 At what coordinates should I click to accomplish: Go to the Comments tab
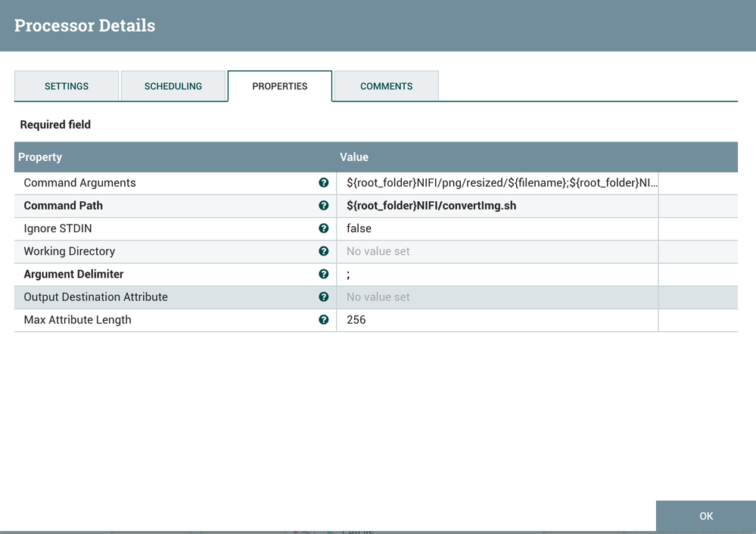click(x=386, y=86)
